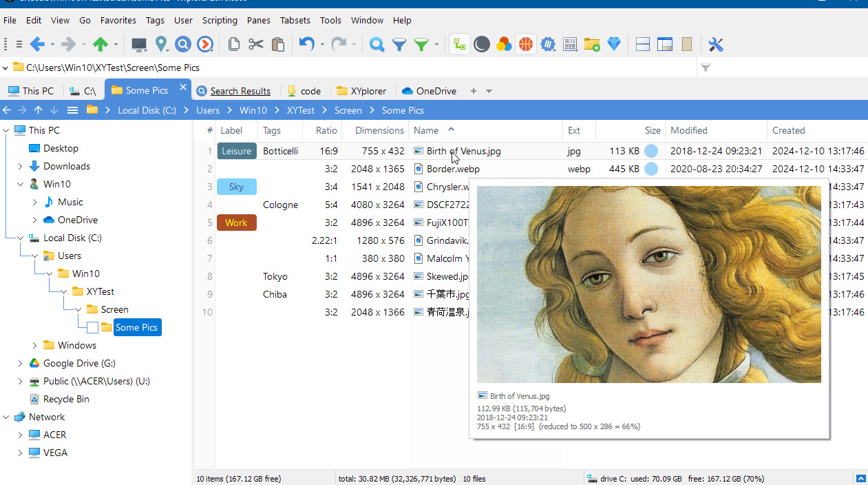Viewport: 868px width, 485px height.
Task: Open the wrench Configuration icon
Action: pyautogui.click(x=716, y=44)
